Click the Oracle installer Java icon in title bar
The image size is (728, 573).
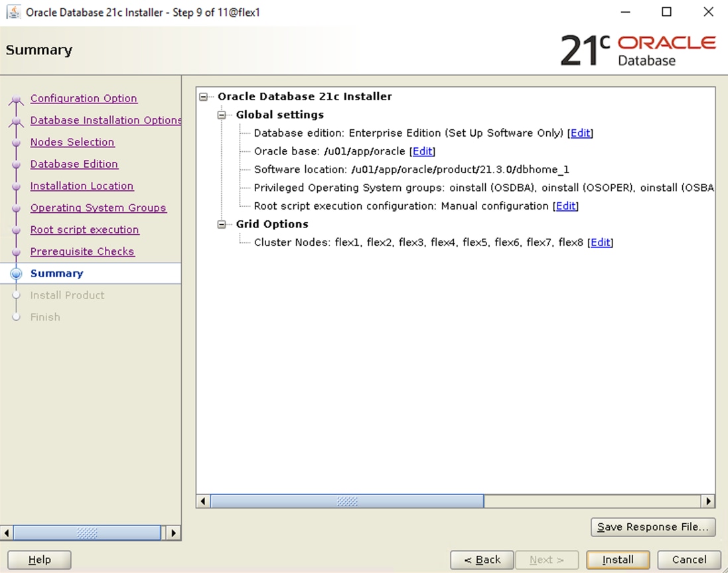[13, 12]
